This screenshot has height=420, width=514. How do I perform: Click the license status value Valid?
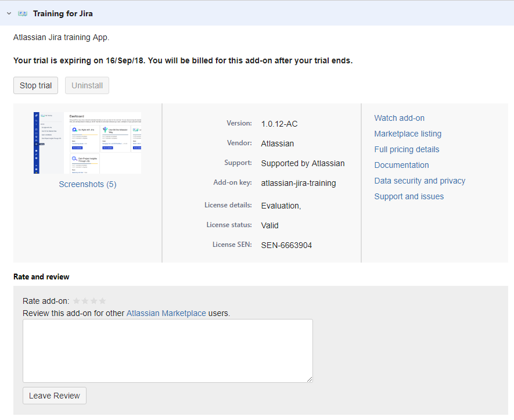tap(269, 225)
